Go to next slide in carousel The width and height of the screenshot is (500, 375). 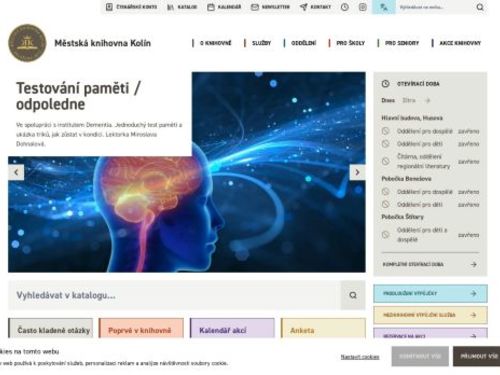pyautogui.click(x=357, y=172)
